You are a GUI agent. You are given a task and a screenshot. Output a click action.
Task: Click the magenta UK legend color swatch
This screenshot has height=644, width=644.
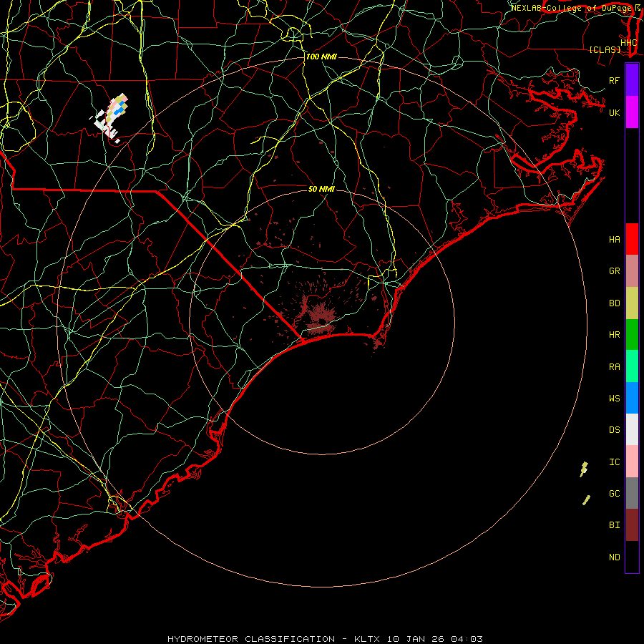tap(632, 112)
